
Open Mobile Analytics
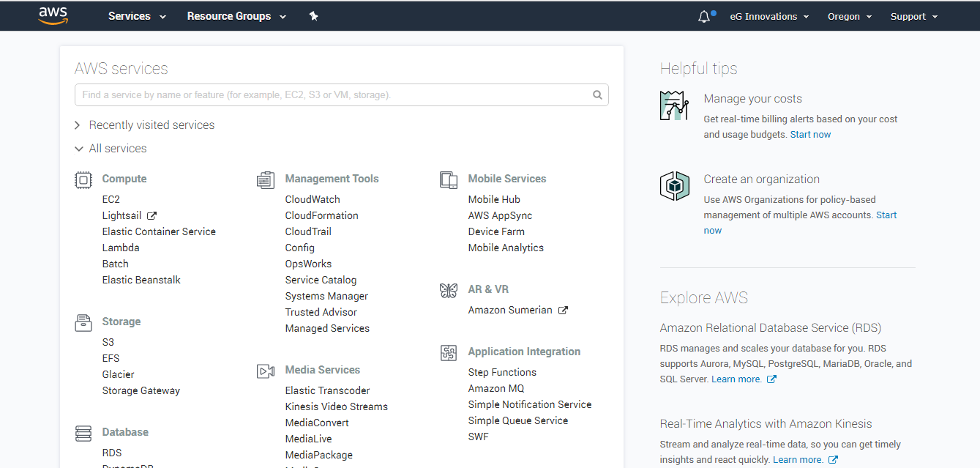pos(506,248)
